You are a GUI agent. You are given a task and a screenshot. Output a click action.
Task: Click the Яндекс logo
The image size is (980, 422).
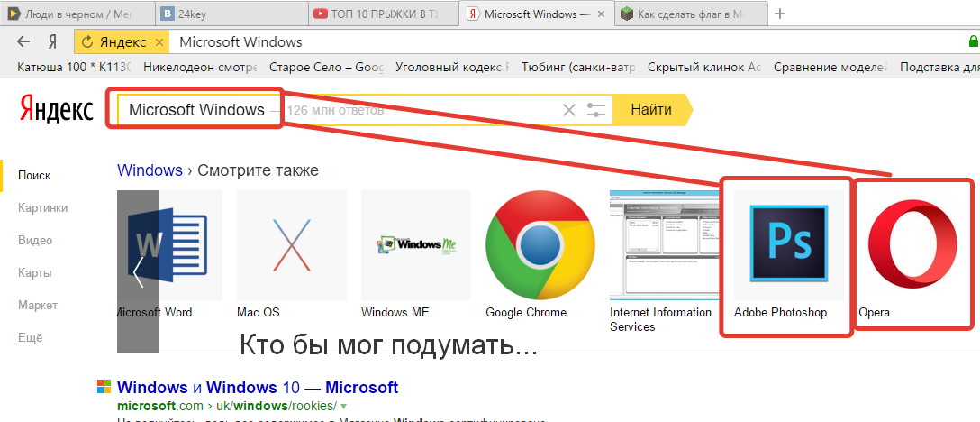point(56,110)
